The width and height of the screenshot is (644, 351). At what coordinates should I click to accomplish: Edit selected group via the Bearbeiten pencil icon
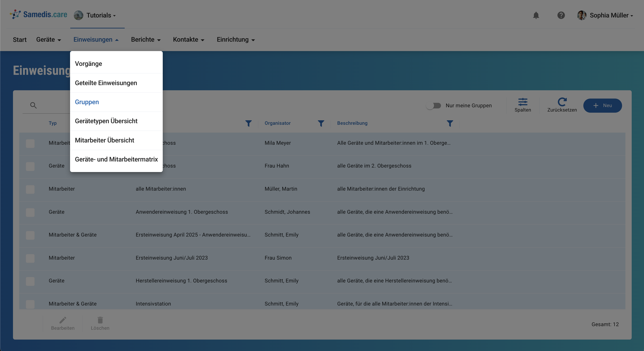coord(63,320)
